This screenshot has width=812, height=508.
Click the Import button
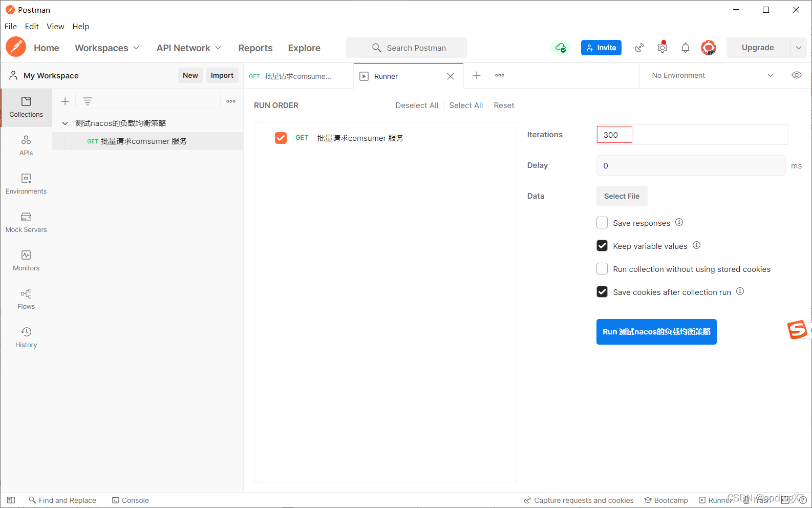(x=222, y=75)
